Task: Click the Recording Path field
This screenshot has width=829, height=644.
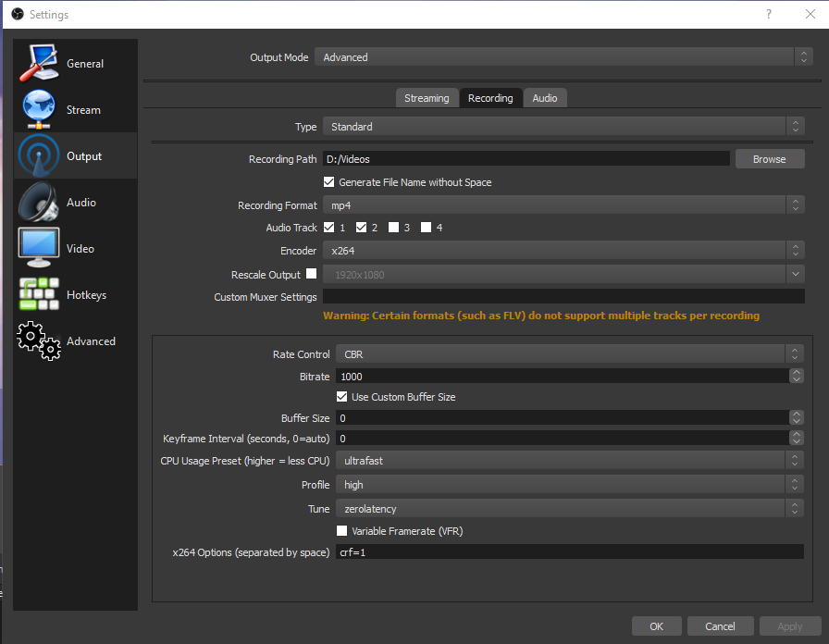Action: 526,158
